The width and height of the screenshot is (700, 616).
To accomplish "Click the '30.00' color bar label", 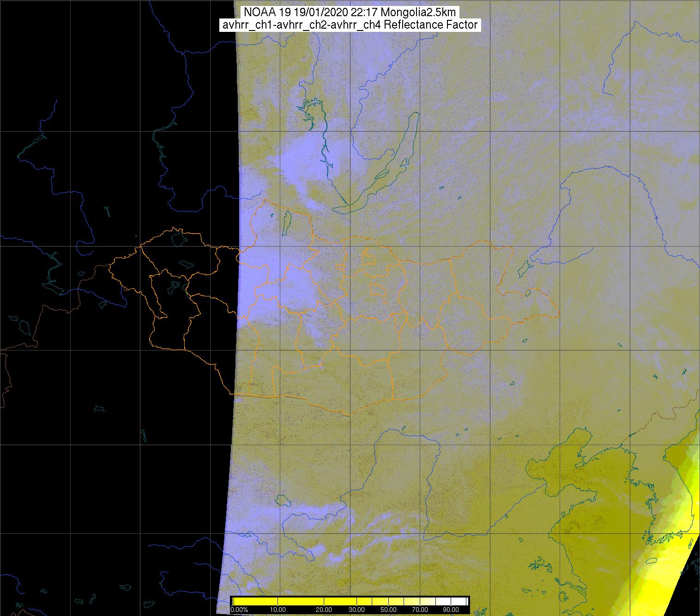I will click(357, 610).
